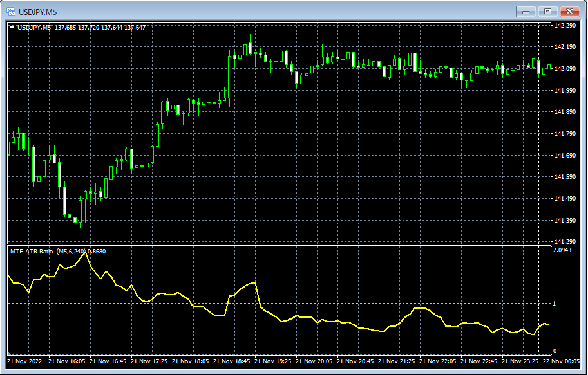The width and height of the screenshot is (588, 375).
Task: Click the 21 Nov 21:25 time label
Action: pos(396,361)
